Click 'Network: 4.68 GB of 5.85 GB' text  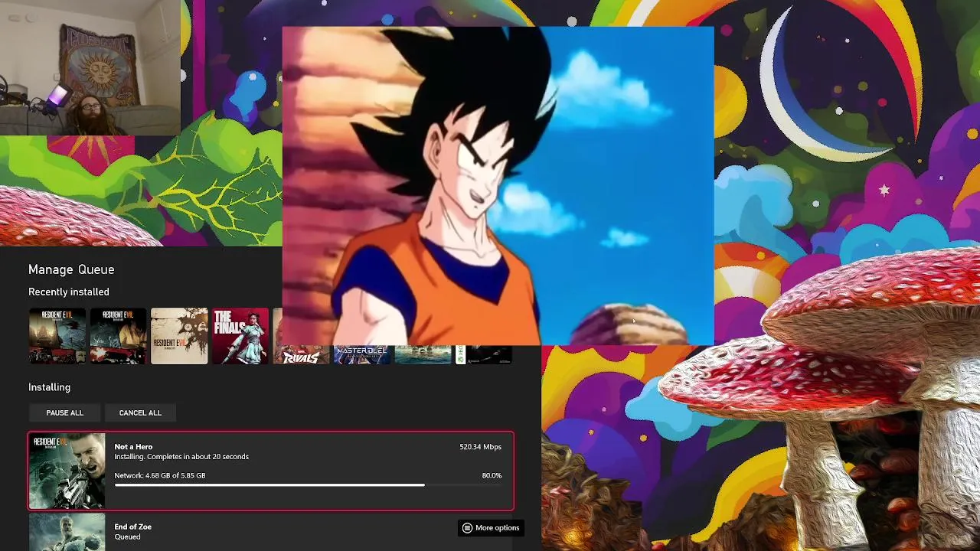(x=160, y=475)
